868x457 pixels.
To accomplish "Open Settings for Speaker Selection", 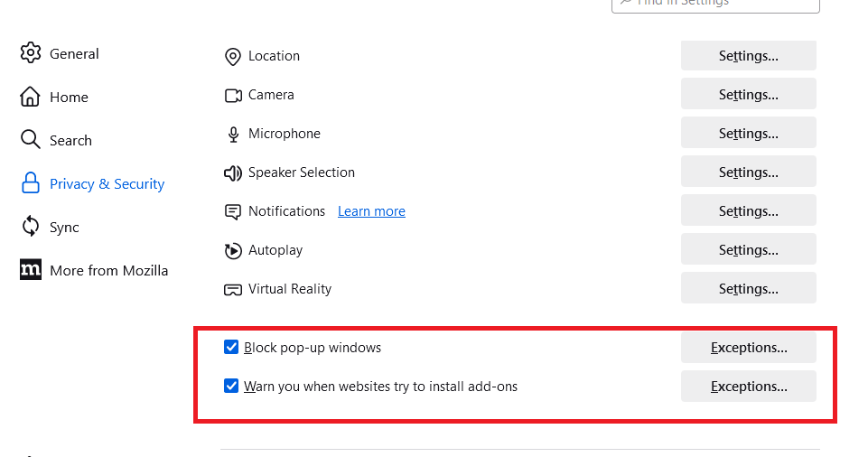I will [749, 173].
